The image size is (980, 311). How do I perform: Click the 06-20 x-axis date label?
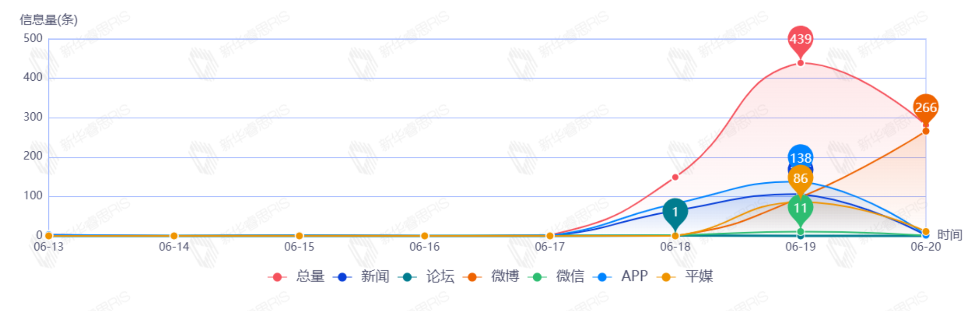tap(926, 247)
